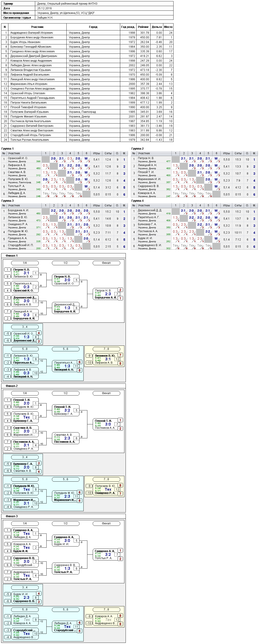The width and height of the screenshot is (260, 644).
Task: Click the Дельта column header
Action: (157, 27)
